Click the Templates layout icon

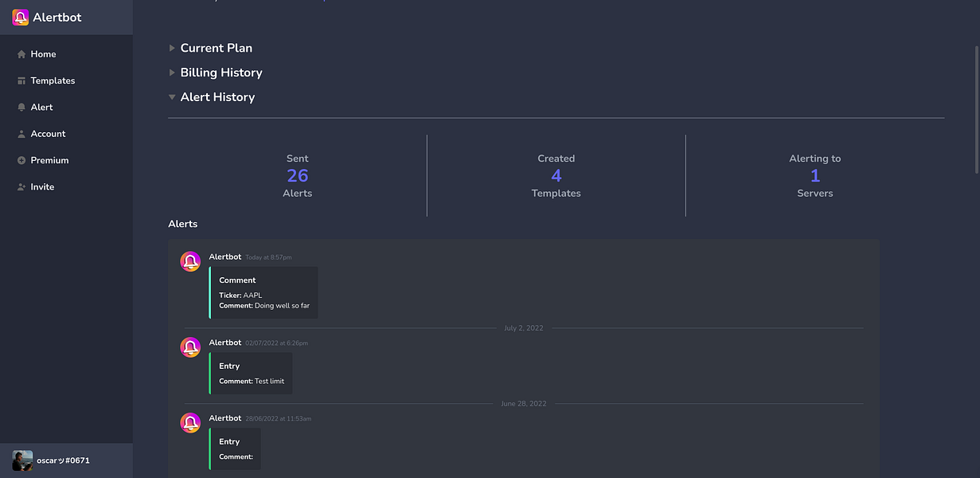tap(21, 80)
